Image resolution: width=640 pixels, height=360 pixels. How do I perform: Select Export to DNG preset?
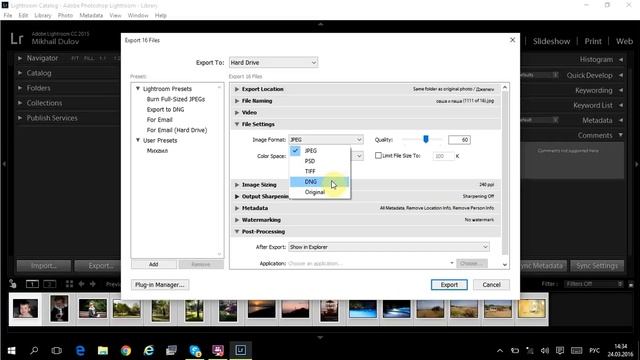click(165, 109)
